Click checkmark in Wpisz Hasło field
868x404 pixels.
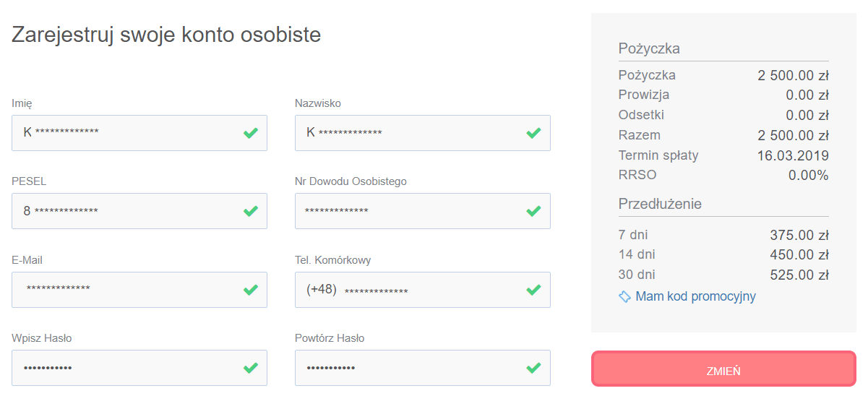[250, 368]
